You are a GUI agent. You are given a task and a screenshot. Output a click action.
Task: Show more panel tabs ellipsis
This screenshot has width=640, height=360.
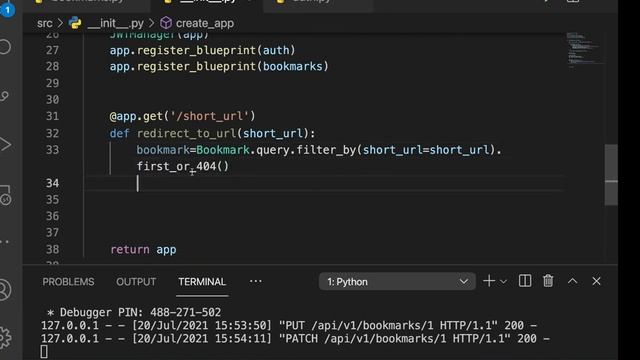pos(256,281)
